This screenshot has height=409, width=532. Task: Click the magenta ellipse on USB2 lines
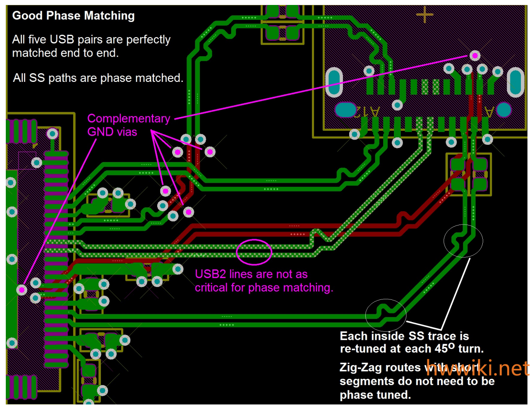(254, 252)
